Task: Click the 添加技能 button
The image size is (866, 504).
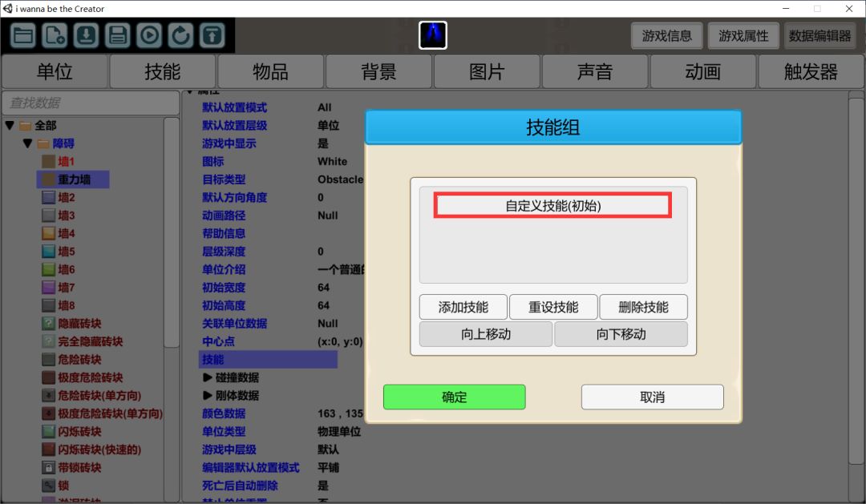Action: pyautogui.click(x=463, y=307)
